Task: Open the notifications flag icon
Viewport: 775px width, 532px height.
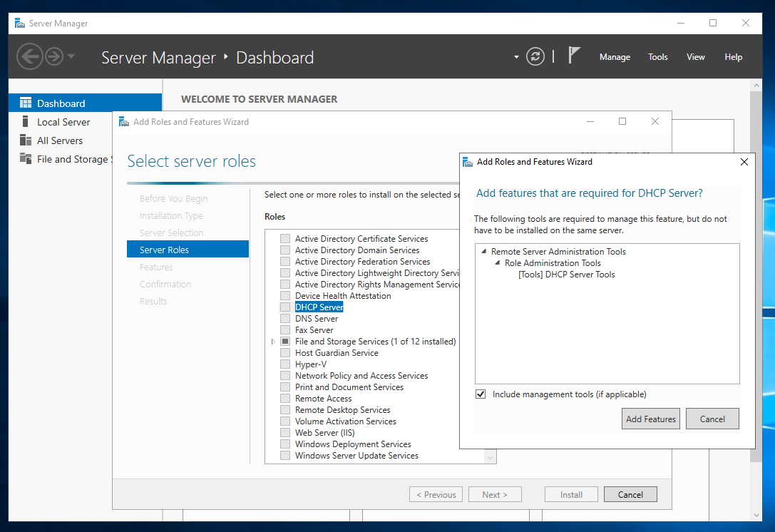Action: click(x=574, y=56)
